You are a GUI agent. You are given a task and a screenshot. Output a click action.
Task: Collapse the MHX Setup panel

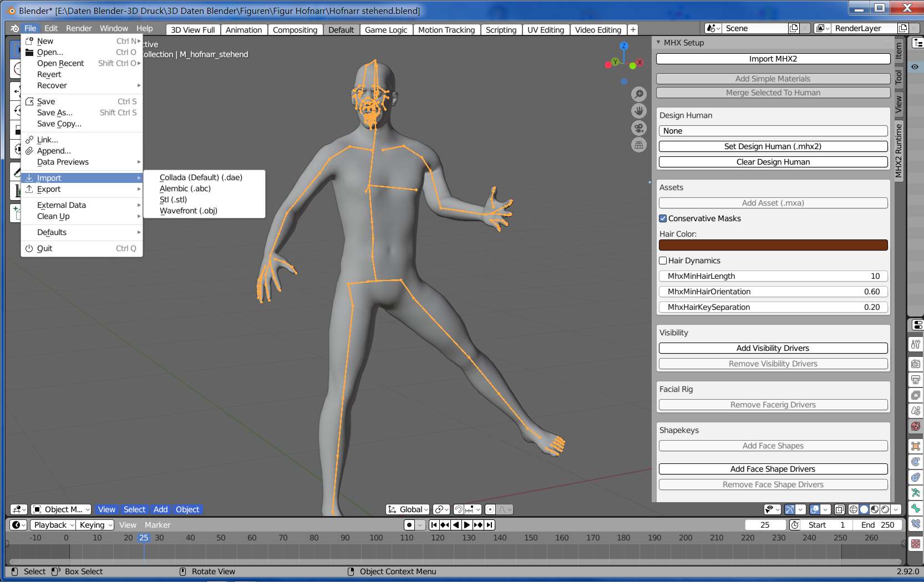point(658,43)
